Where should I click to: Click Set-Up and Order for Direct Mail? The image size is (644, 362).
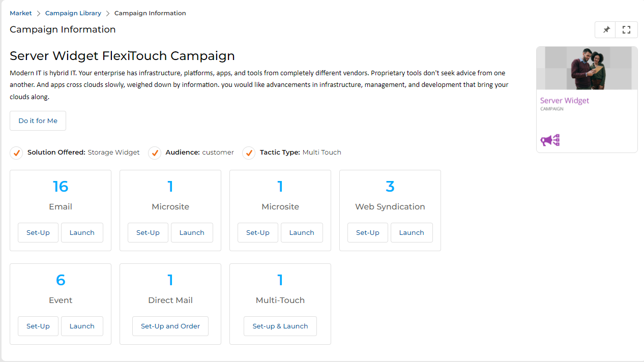(x=170, y=326)
